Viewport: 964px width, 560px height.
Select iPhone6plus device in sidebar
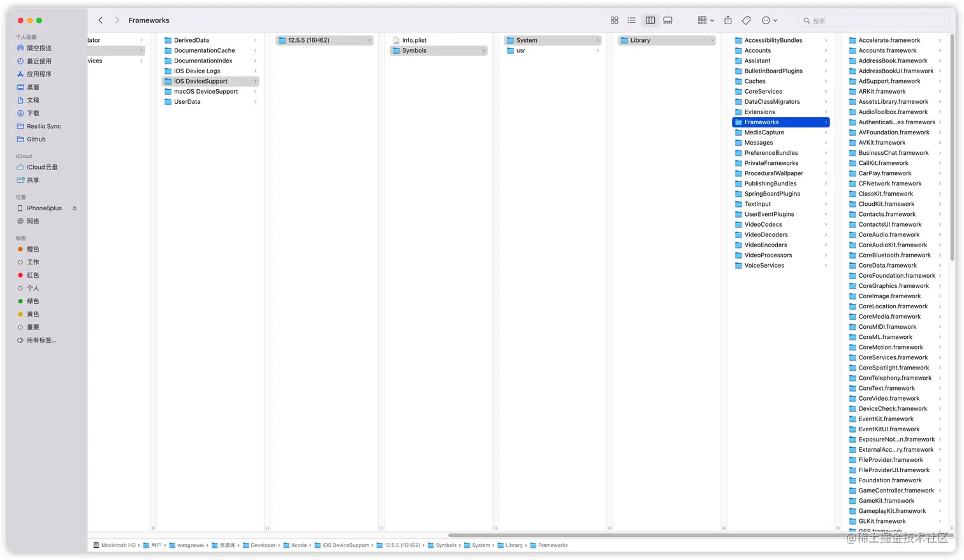(x=43, y=208)
